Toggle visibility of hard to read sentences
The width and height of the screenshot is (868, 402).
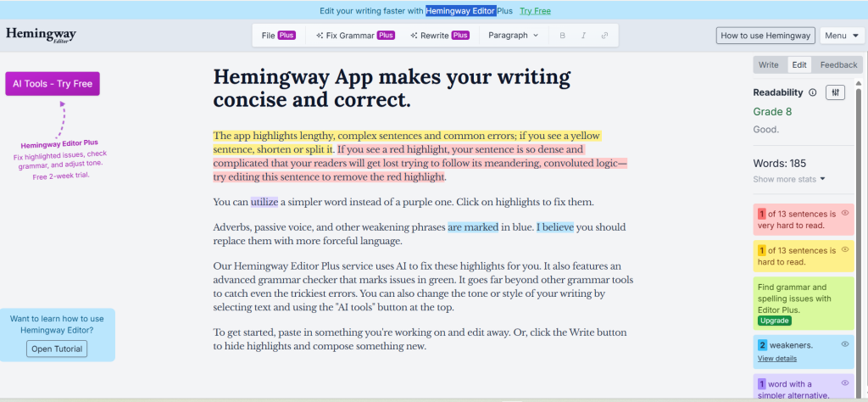(845, 249)
